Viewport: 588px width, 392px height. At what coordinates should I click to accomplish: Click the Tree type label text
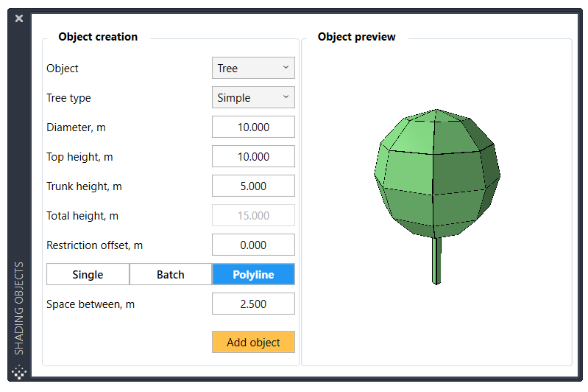(x=68, y=98)
